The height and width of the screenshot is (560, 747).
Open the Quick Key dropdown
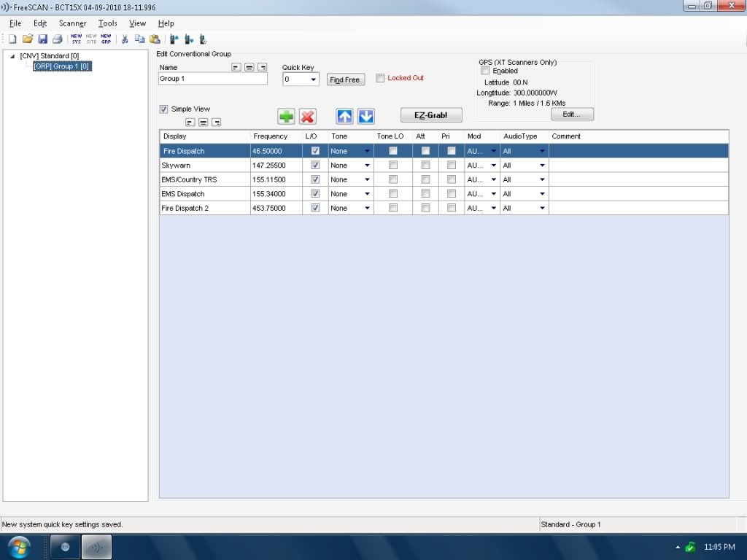pyautogui.click(x=313, y=79)
